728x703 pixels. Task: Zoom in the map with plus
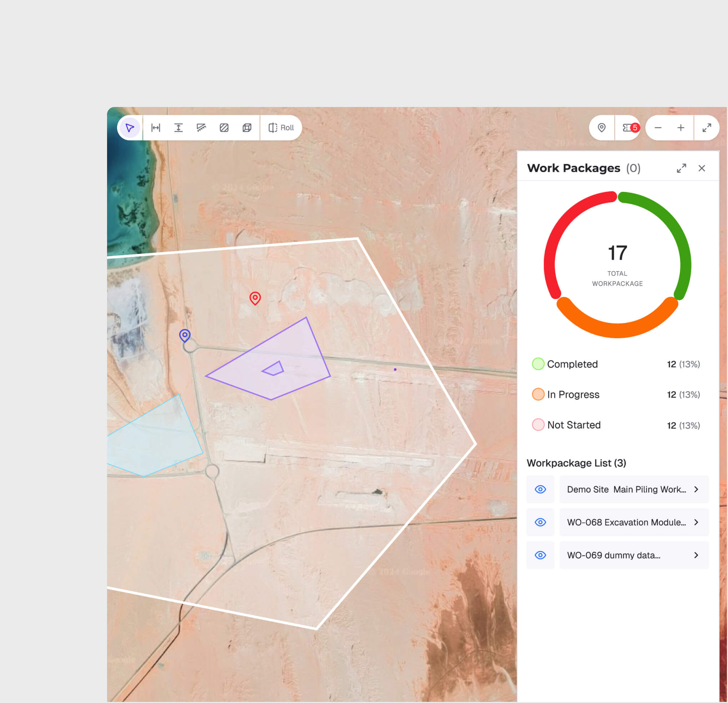point(681,128)
